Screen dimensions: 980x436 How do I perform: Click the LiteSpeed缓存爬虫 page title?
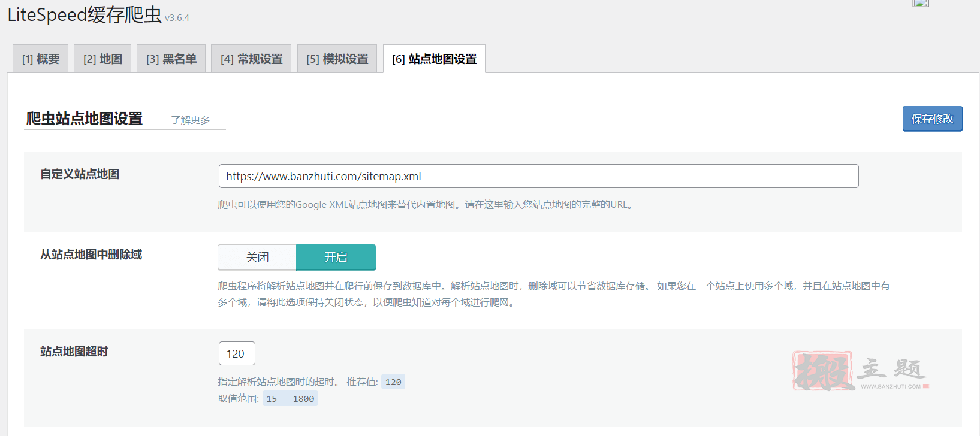(85, 14)
